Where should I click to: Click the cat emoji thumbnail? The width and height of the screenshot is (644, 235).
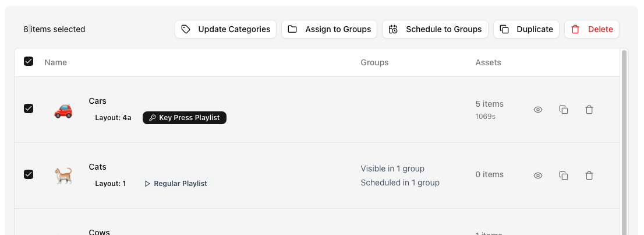(x=63, y=176)
